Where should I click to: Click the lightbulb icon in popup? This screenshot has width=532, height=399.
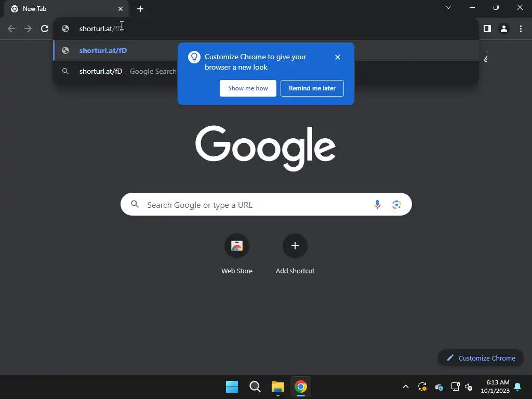[194, 57]
